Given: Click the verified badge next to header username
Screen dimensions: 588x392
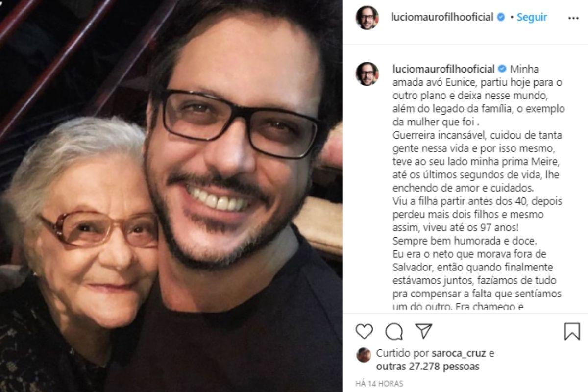Looking at the screenshot, I should click(x=501, y=17).
